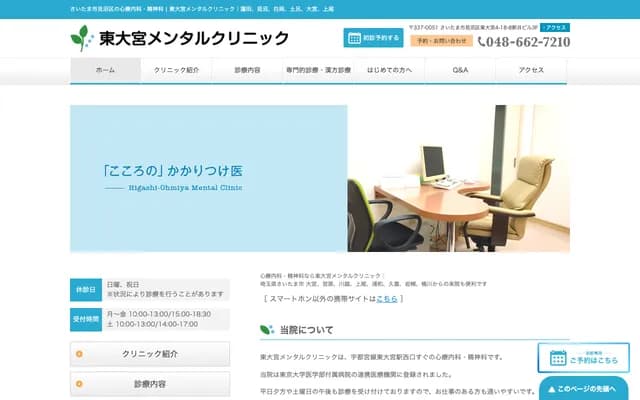Open the 専門的診療・漢方診療 navigation tab

pyautogui.click(x=318, y=70)
